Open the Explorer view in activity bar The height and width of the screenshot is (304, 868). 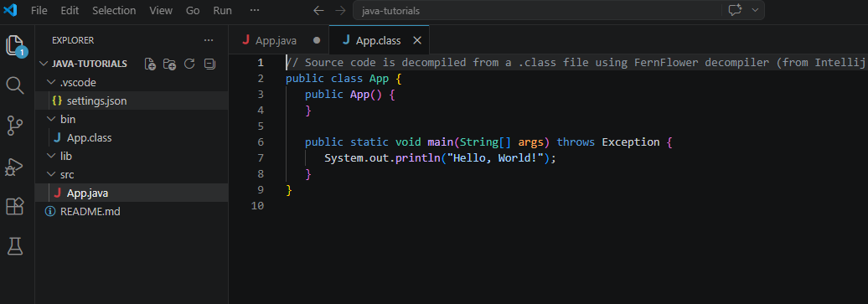15,45
